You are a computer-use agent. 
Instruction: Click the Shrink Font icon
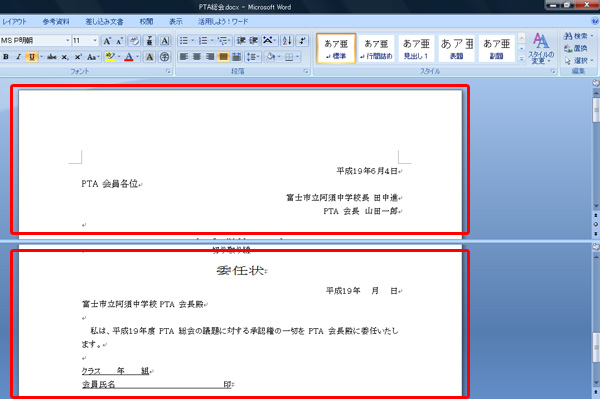click(120, 41)
